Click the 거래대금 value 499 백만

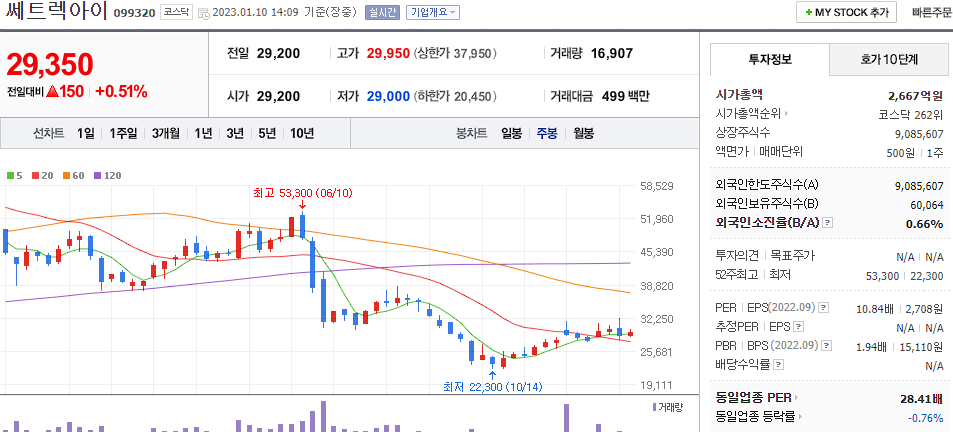pos(625,96)
